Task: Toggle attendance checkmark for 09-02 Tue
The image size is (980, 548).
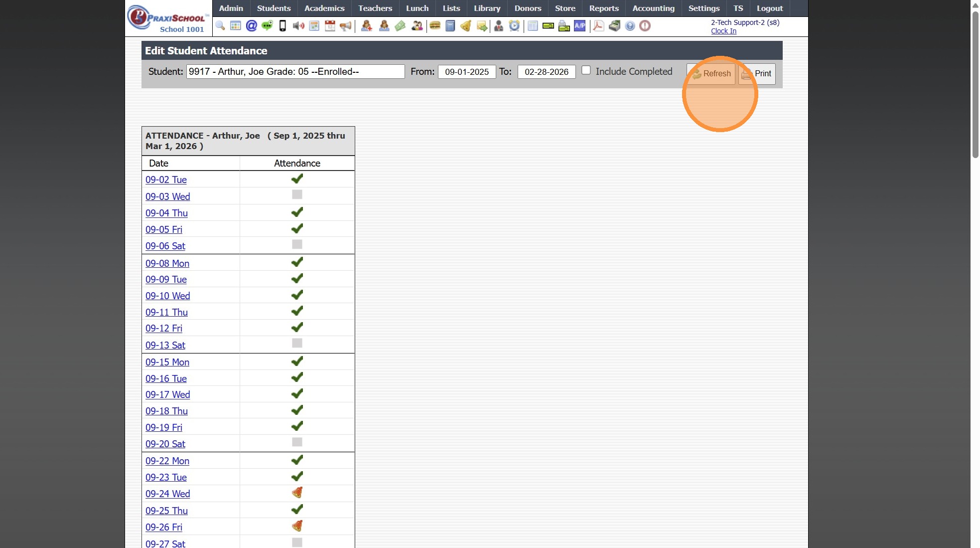Action: pyautogui.click(x=297, y=179)
